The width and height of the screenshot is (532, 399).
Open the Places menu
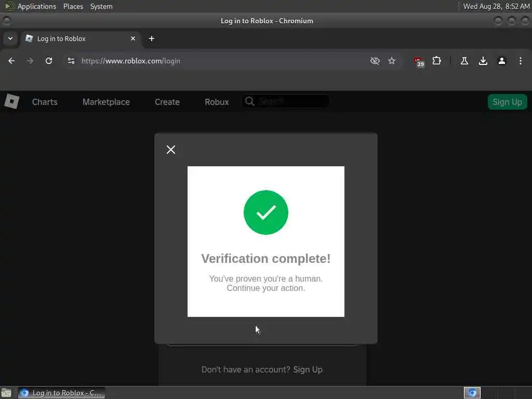(73, 6)
